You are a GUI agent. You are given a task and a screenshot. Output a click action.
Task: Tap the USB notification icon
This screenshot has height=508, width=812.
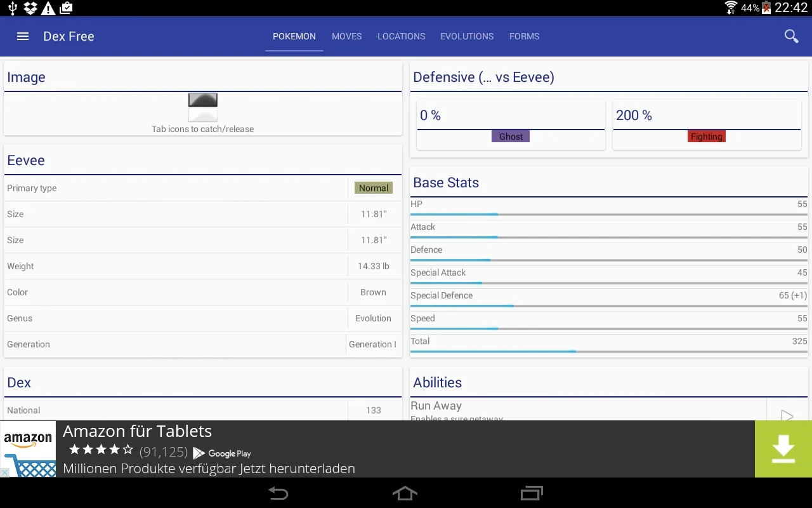[x=13, y=8]
